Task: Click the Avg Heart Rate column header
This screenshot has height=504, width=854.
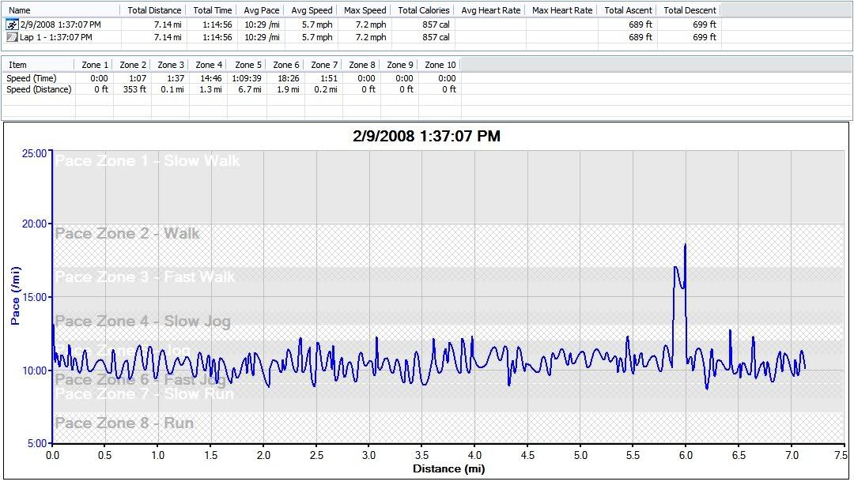Action: (x=490, y=10)
